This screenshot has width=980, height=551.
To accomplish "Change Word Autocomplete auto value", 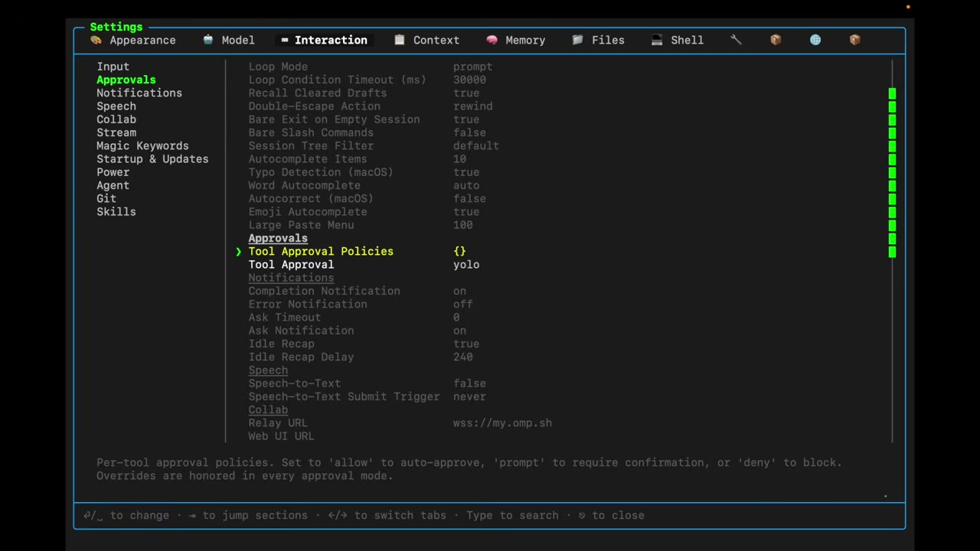I will (466, 185).
